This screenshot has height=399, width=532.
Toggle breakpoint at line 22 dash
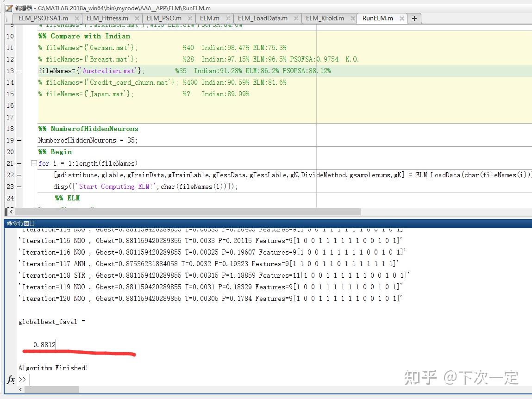click(x=19, y=175)
